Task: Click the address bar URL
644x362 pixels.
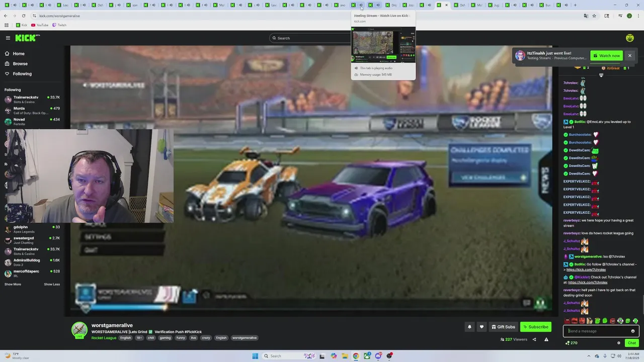Action: point(59,16)
